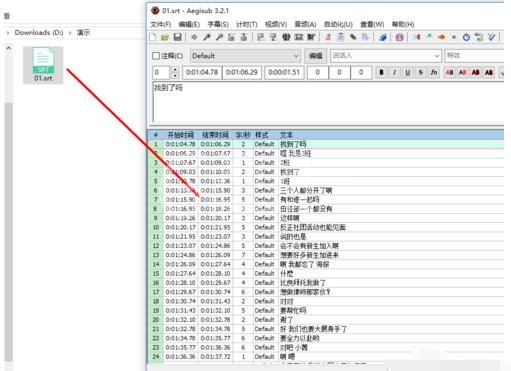Screen dimensions: 511x371
Task: Pick secondary color with second AB button
Action: 462,72
